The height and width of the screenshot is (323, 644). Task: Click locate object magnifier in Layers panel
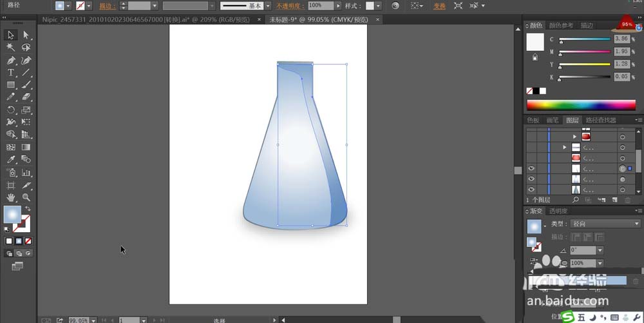575,200
